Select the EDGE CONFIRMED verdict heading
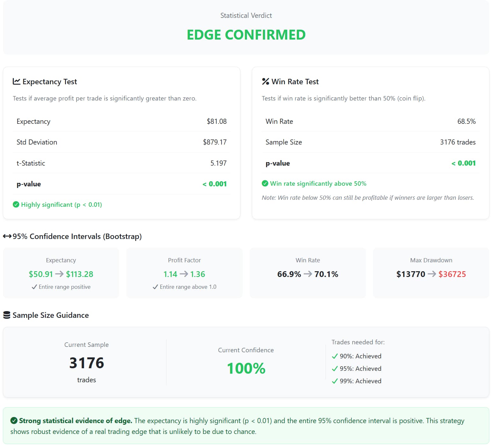Screen dimensions: 491x448 pyautogui.click(x=246, y=35)
